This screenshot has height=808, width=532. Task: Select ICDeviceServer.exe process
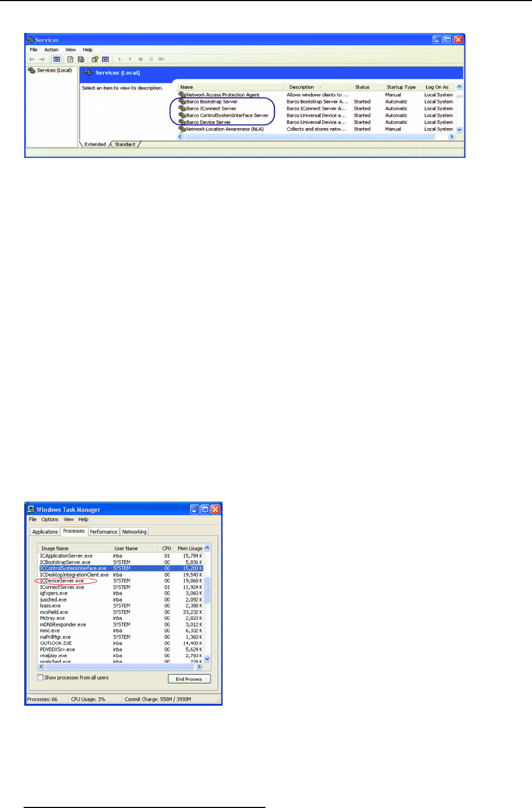[121, 581]
